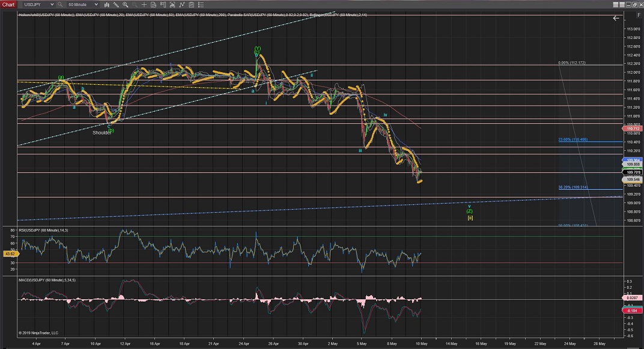Click the zoom in magnifier icon
This screenshot has height=349, width=644.
point(125,4)
